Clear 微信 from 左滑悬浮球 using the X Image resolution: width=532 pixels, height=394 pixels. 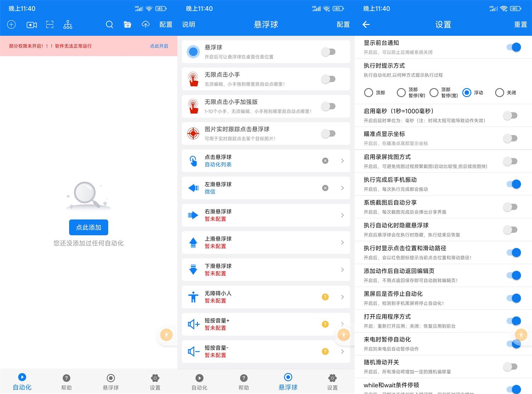[x=325, y=188]
